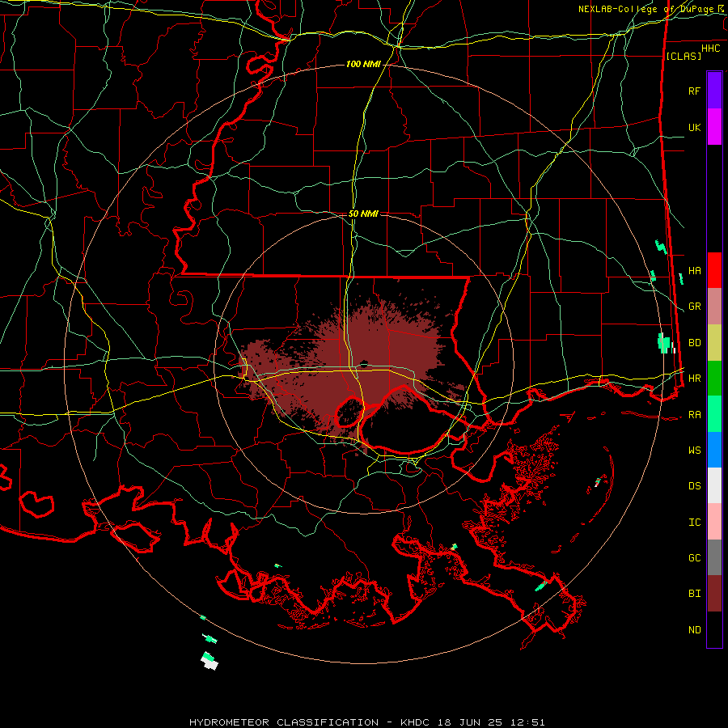Viewport: 728px width, 728px height.
Task: Click the magenta UK color swatch
Action: pos(714,127)
